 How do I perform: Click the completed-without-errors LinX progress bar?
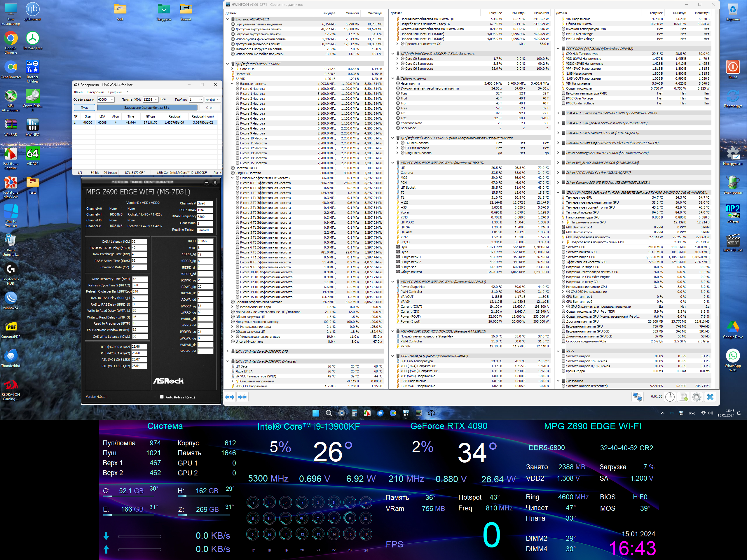pyautogui.click(x=147, y=108)
